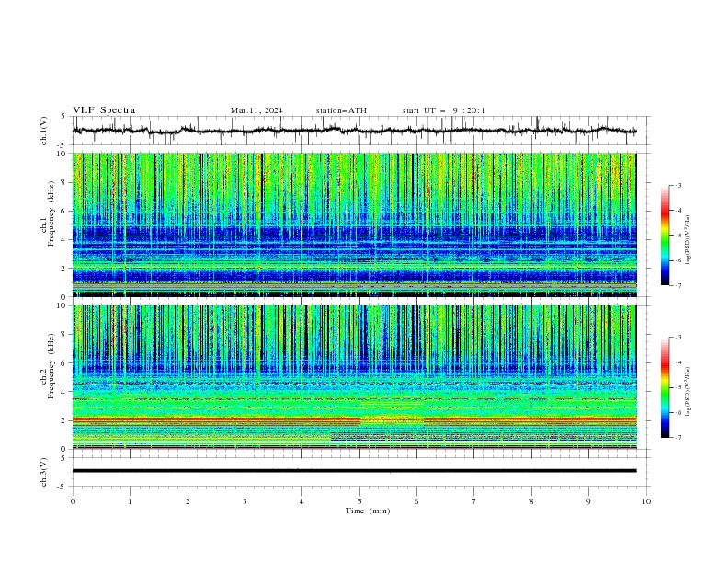
Task: Click the ch.3 flat voltage trace
Action: tap(354, 471)
